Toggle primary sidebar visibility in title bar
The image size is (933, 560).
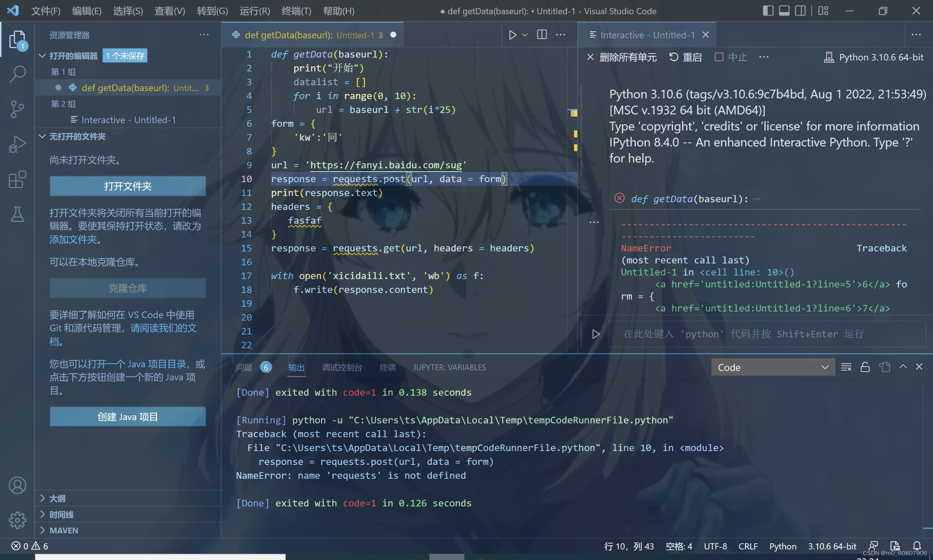point(768,11)
